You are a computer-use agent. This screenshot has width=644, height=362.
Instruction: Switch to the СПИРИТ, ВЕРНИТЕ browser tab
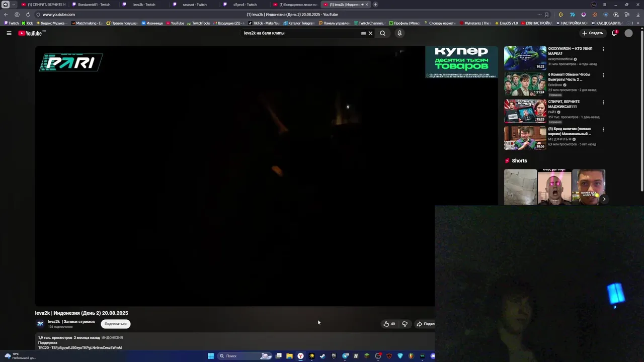coord(43,5)
